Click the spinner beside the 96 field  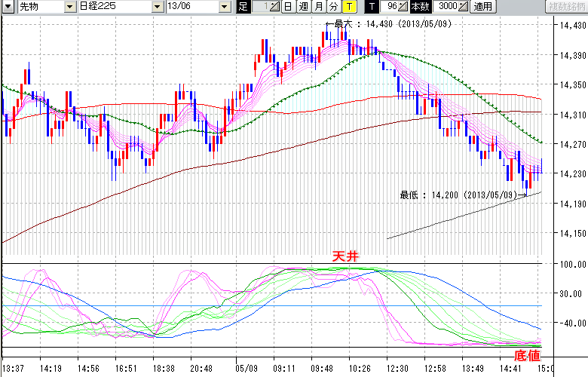(403, 7)
